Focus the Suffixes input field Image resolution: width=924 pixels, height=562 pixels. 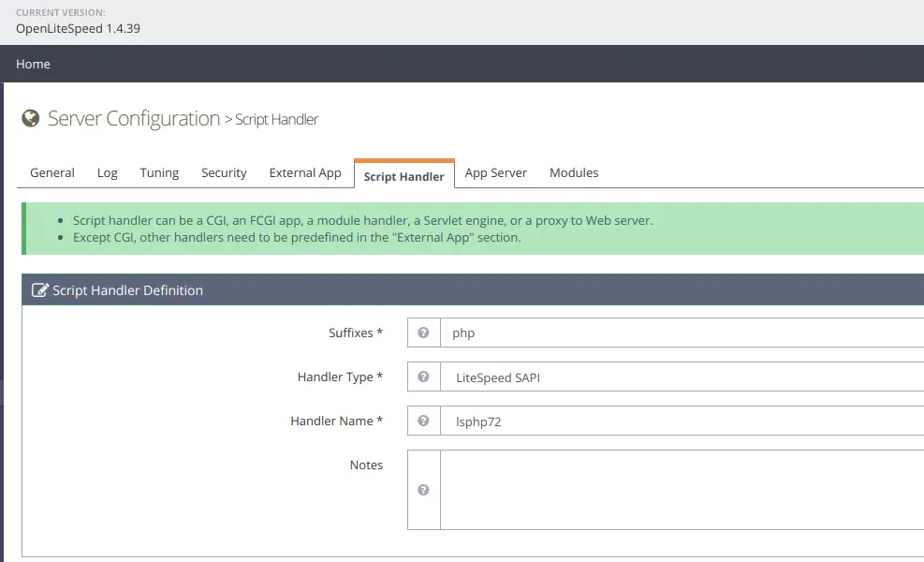click(x=682, y=333)
